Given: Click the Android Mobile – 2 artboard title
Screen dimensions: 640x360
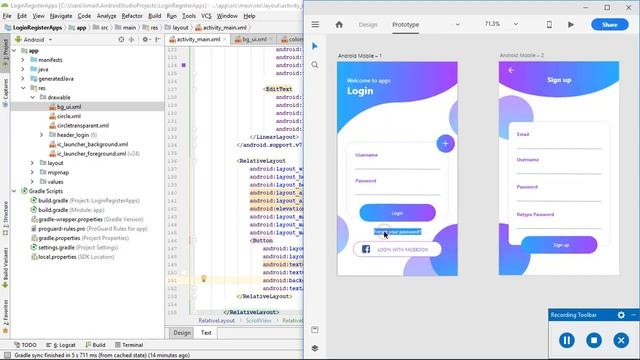Looking at the screenshot, I should point(522,56).
